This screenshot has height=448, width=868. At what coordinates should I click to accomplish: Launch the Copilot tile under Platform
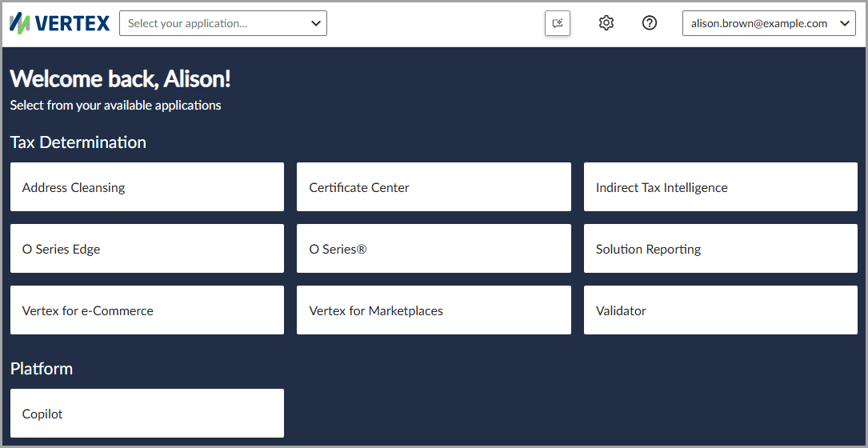pos(147,413)
